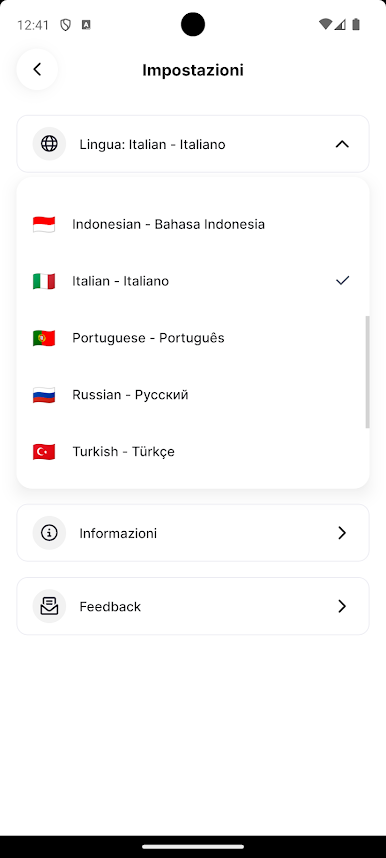386x858 pixels.
Task: Collapse the Lingua dropdown chevron
Action: click(342, 144)
